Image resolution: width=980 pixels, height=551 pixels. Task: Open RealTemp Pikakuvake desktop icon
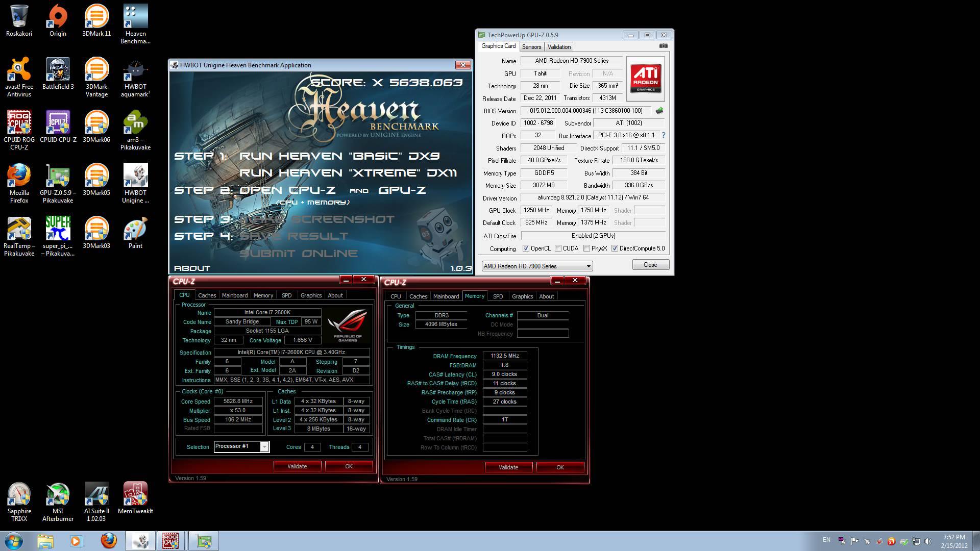click(19, 236)
